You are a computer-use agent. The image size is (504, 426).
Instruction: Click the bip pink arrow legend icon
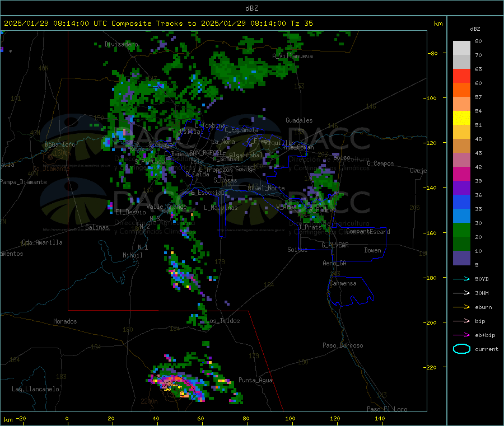(461, 321)
